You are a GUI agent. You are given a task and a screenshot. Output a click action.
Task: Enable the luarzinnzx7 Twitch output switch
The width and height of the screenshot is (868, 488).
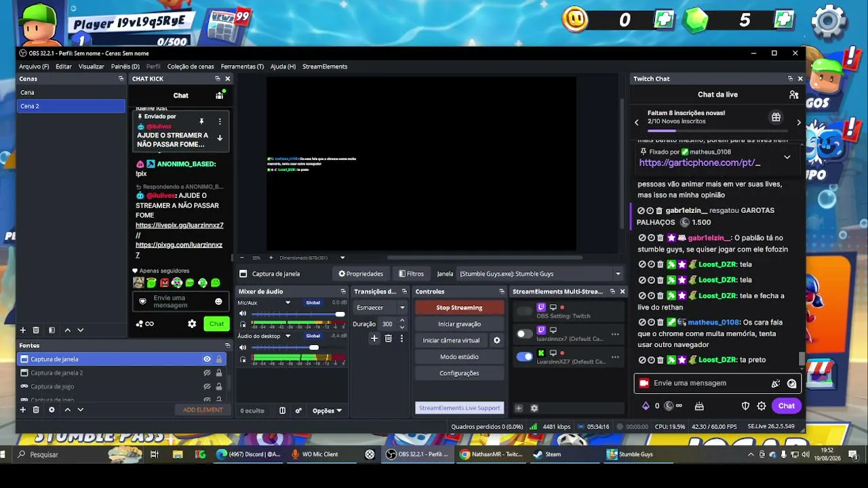click(x=524, y=334)
